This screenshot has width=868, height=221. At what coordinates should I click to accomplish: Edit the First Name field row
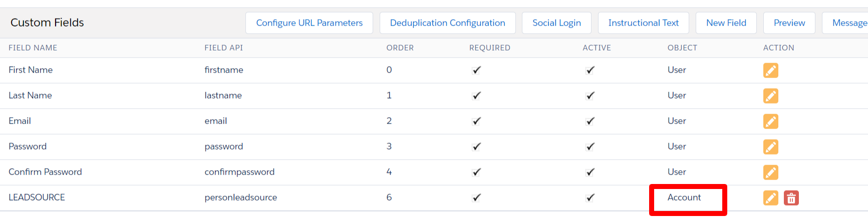point(770,70)
